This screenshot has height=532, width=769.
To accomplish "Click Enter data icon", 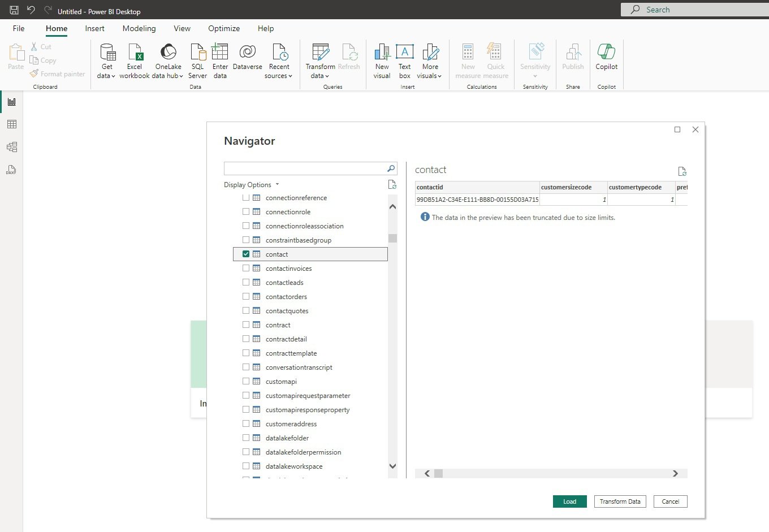I will (220, 61).
